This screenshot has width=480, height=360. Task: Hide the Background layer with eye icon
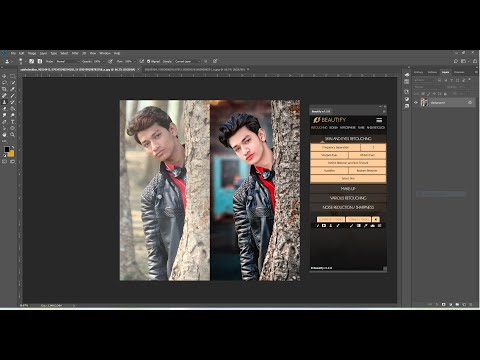(x=416, y=102)
